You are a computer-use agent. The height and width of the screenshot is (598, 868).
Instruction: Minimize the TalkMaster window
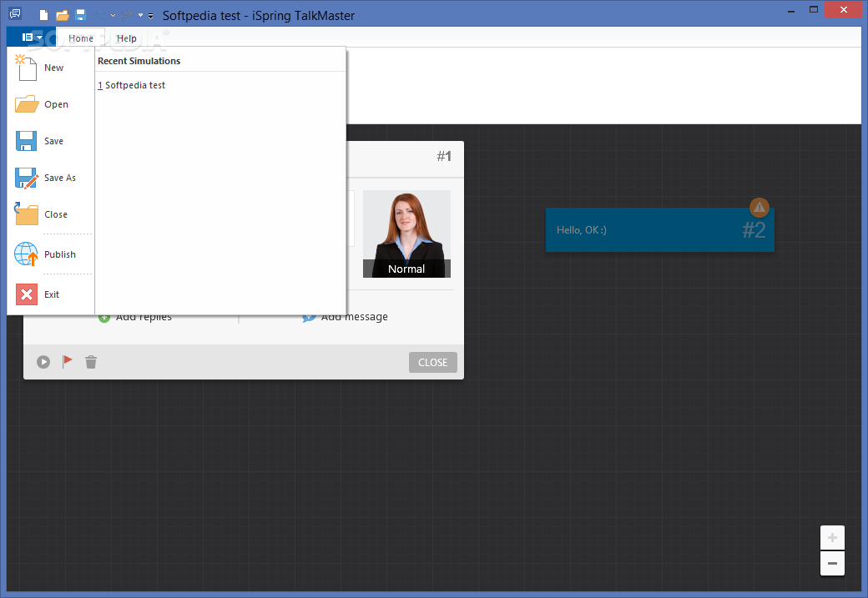click(x=791, y=10)
